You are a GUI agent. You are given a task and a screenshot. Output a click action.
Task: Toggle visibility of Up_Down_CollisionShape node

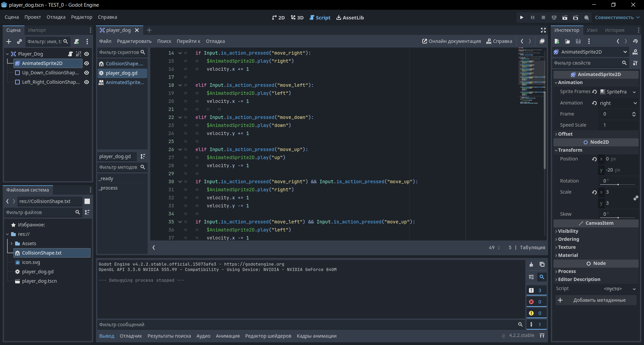[x=87, y=73]
